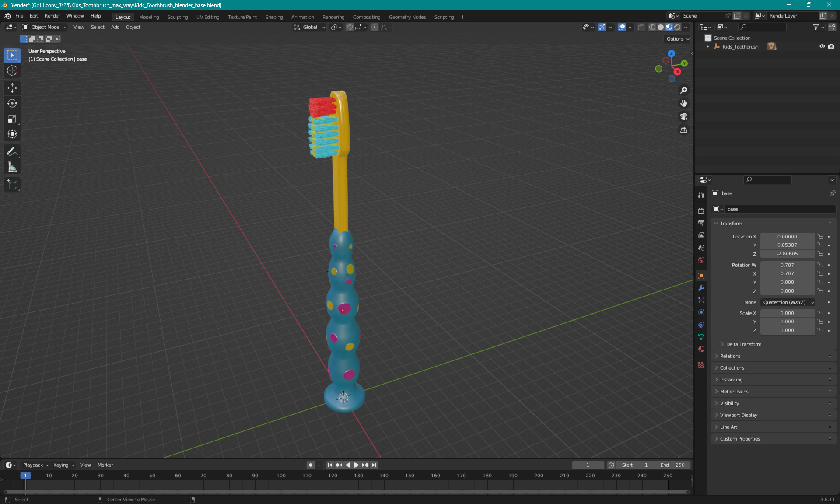The width and height of the screenshot is (840, 504).
Task: Expand the Custom Properties panel
Action: [x=740, y=439]
